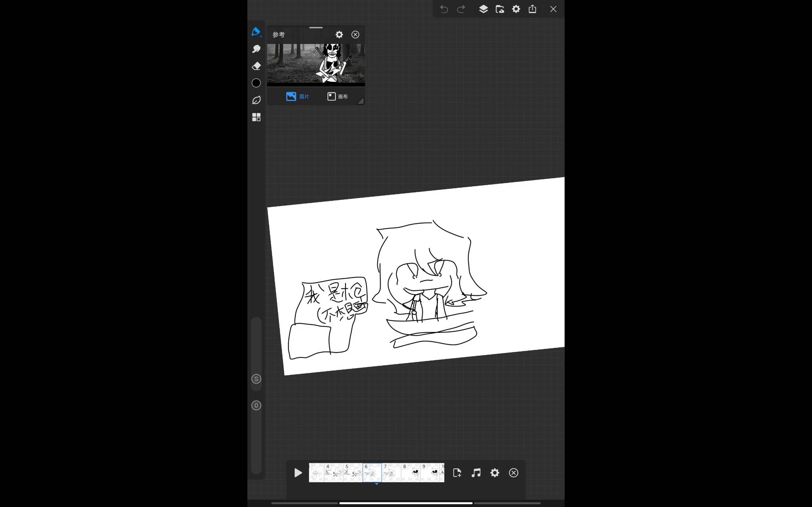Screen dimensions: 812x507
Task: Select the smudge tool
Action: pyautogui.click(x=256, y=49)
